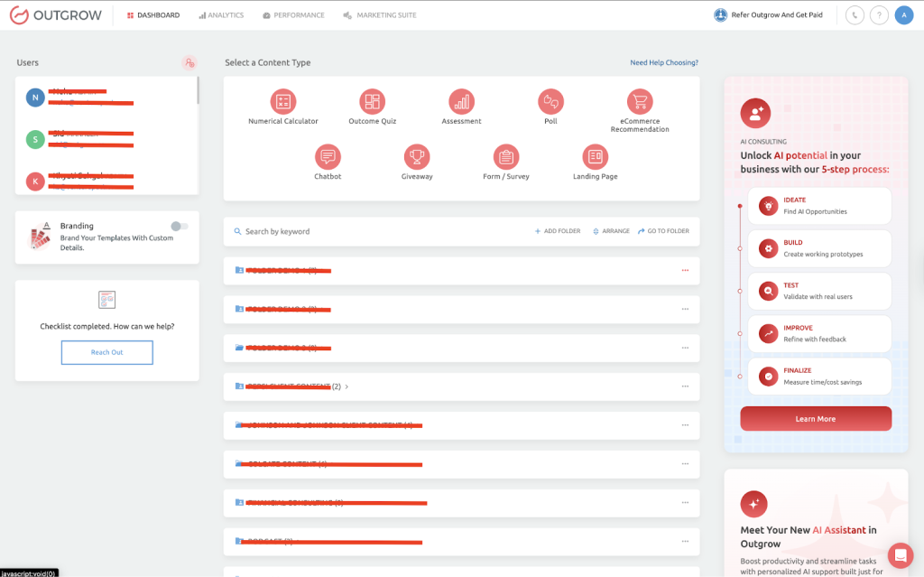Click the add user icon beside Users
924x577 pixels.
coord(189,62)
